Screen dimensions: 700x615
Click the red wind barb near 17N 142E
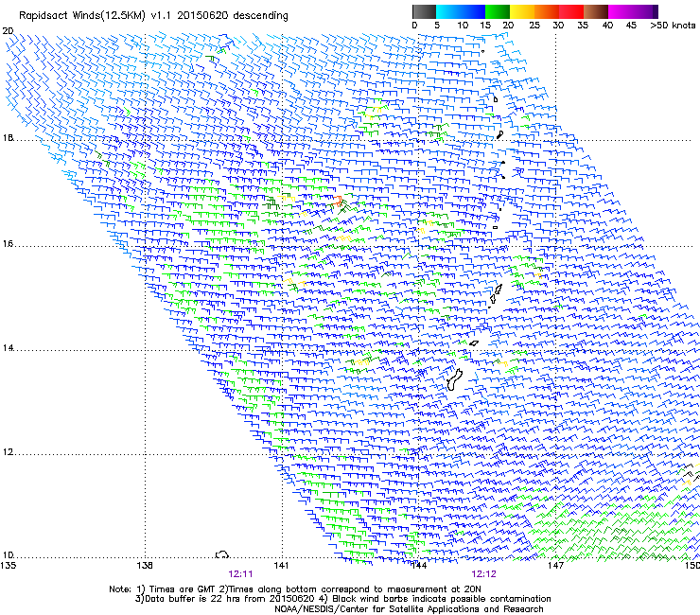tap(338, 201)
